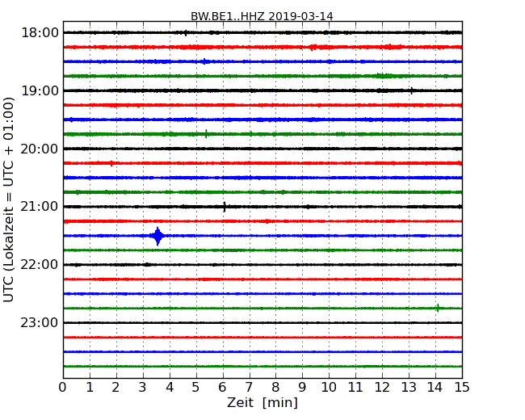Select x-axis tick label 9

[x=302, y=388]
